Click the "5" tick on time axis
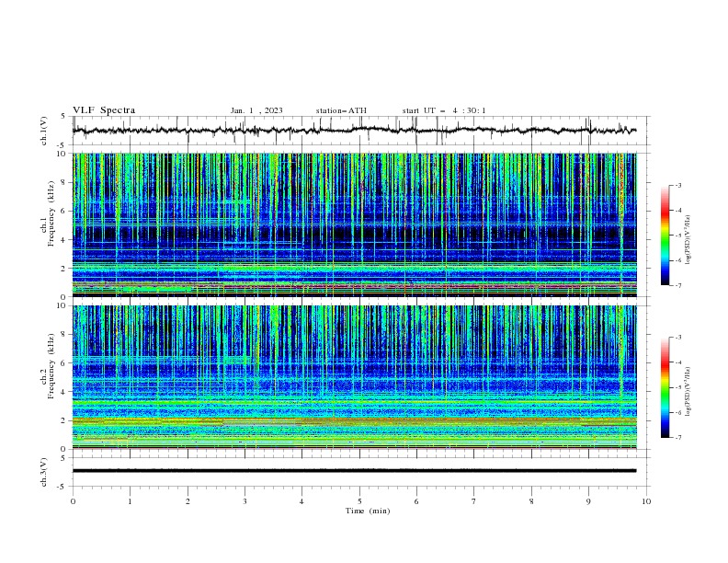Viewport: 728px width, 563px height. coord(359,501)
